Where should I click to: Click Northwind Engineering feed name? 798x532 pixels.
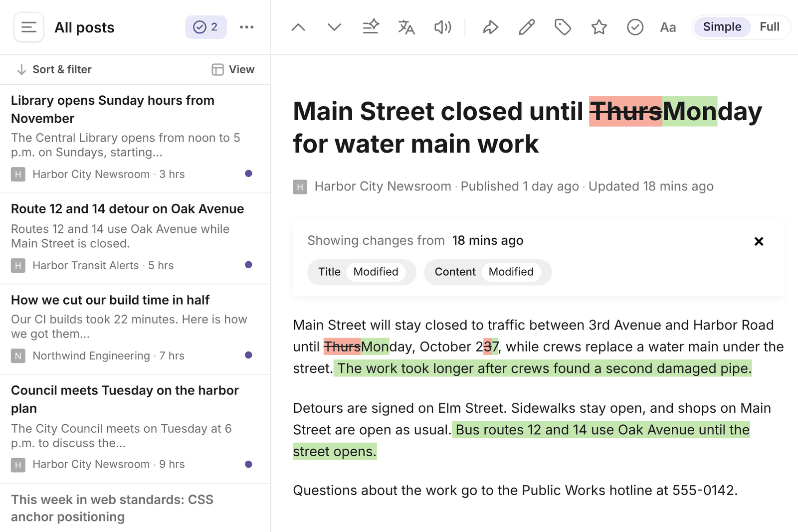(91, 355)
